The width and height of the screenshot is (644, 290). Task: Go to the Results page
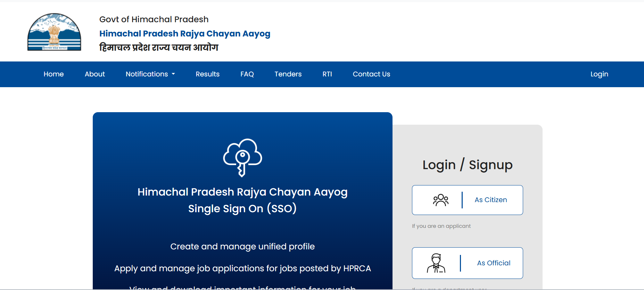pos(207,74)
